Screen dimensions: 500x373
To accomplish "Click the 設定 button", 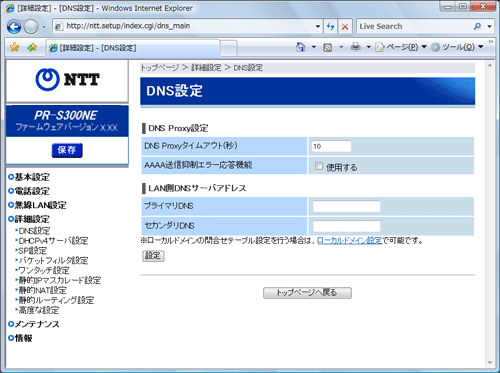I will click(x=153, y=256).
